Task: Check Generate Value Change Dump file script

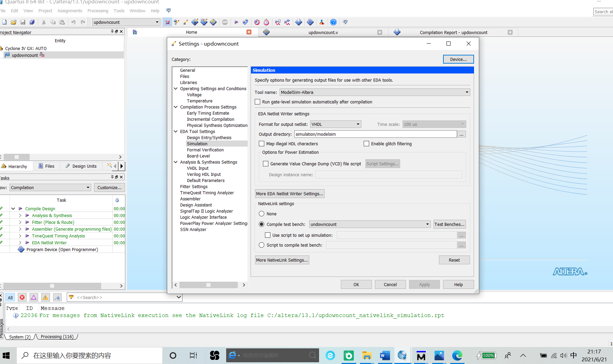Action: click(266, 164)
